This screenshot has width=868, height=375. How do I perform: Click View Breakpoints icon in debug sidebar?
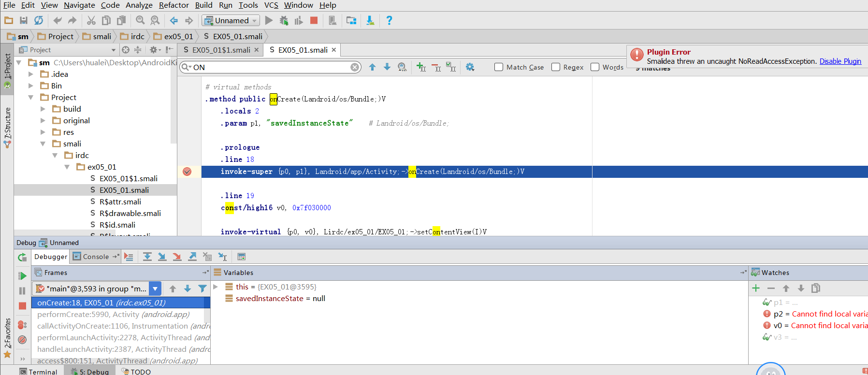(22, 325)
